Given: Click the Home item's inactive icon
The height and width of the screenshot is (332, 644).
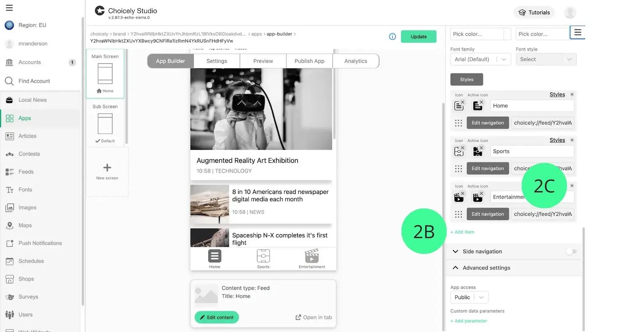Looking at the screenshot, I should (459, 106).
